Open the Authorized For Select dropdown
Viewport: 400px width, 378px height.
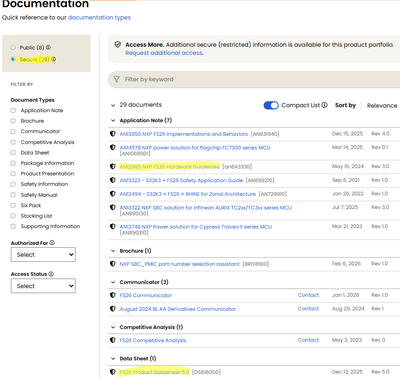pyautogui.click(x=43, y=255)
